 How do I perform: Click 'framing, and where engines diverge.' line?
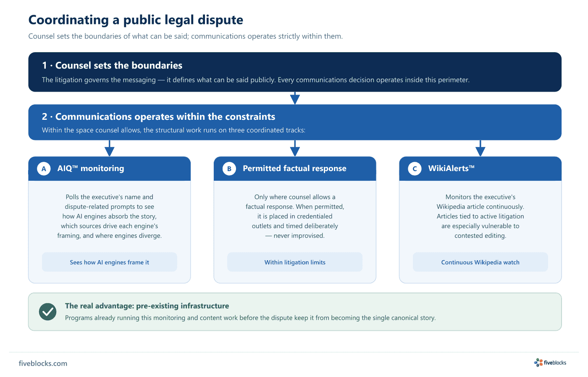coord(110,236)
